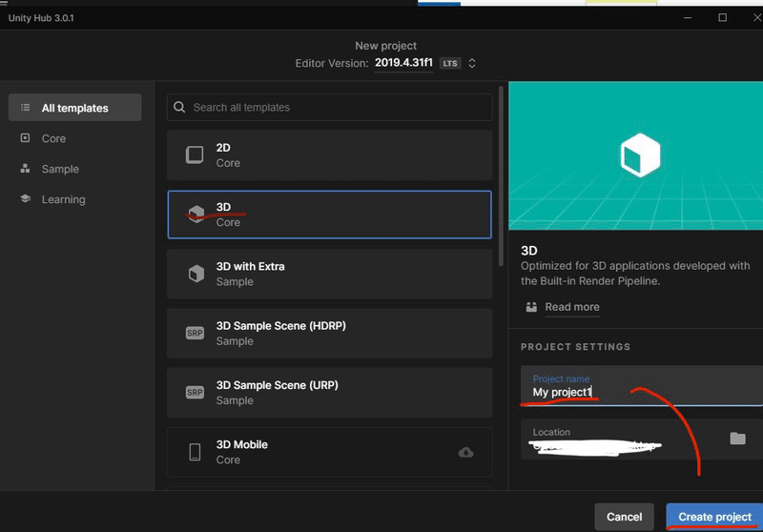Image resolution: width=763 pixels, height=532 pixels.
Task: Minimize the Unity Hub window
Action: click(688, 17)
